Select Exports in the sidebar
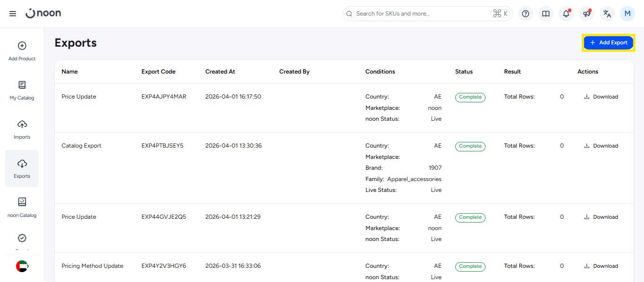This screenshot has width=644, height=282. point(22,169)
